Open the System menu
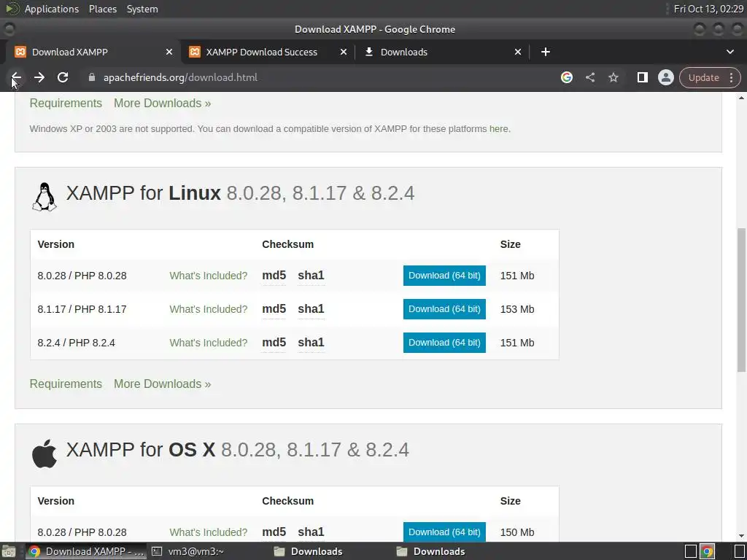Viewport: 747px width, 560px height. coord(142,9)
